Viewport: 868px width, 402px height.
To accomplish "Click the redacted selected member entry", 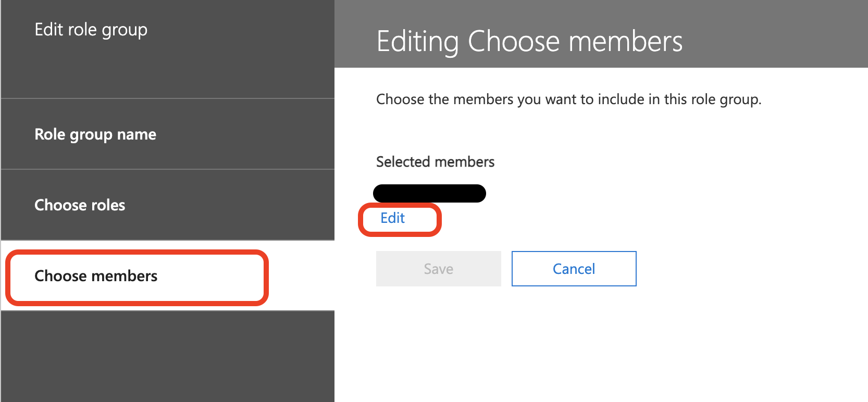I will pyautogui.click(x=429, y=193).
